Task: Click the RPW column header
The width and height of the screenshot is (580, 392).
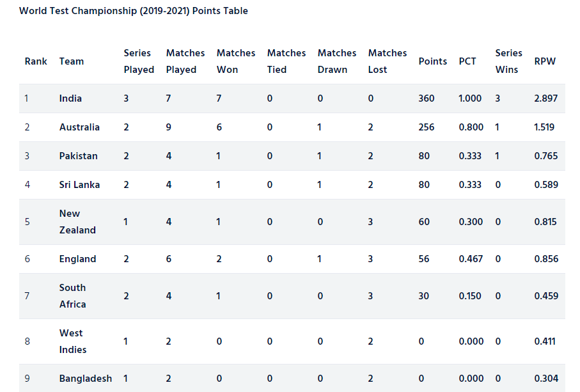Action: pyautogui.click(x=545, y=61)
